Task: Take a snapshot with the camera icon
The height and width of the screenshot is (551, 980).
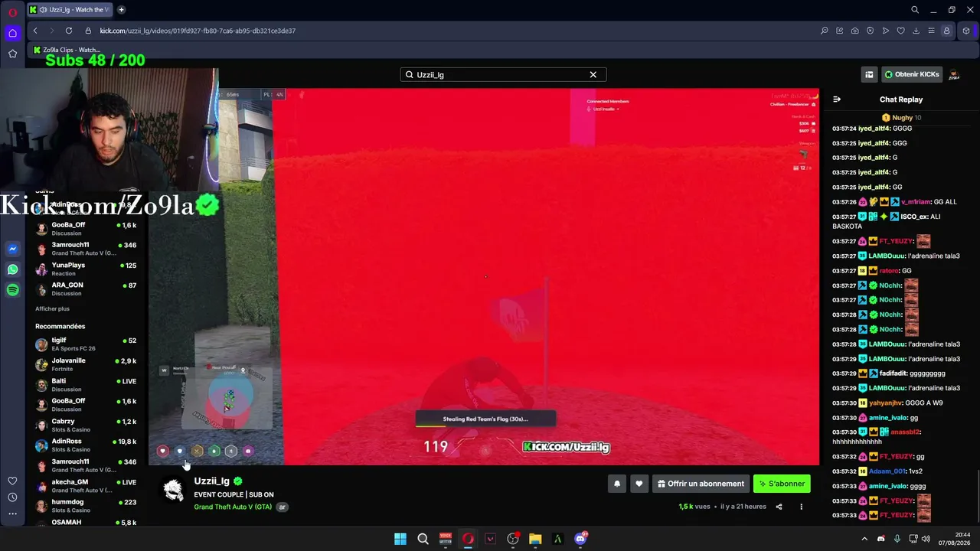Action: [x=854, y=31]
